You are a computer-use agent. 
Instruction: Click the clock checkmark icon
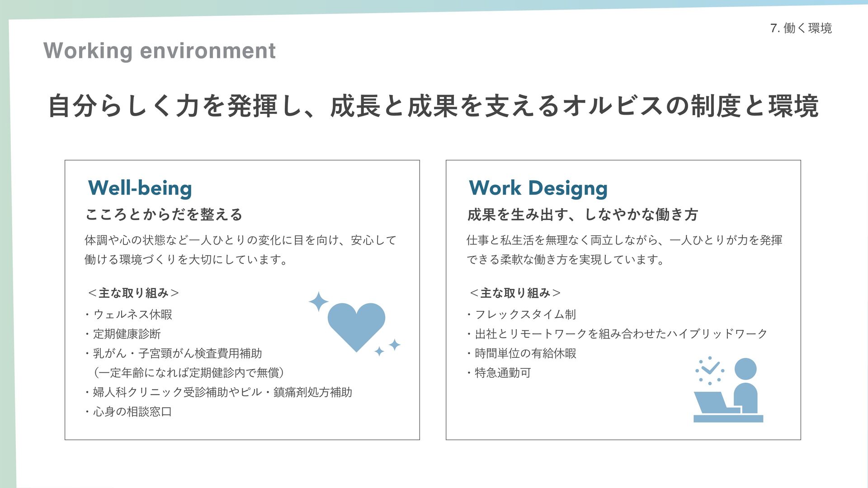click(710, 370)
